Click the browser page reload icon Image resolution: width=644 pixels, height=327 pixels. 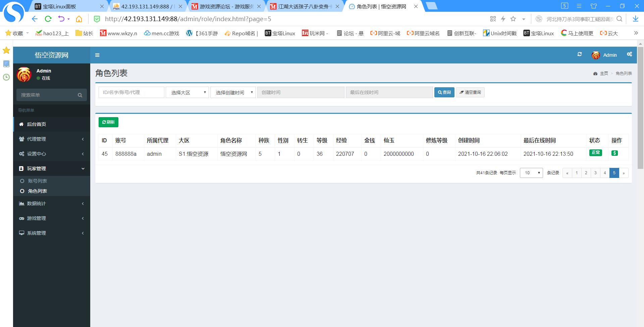[48, 19]
